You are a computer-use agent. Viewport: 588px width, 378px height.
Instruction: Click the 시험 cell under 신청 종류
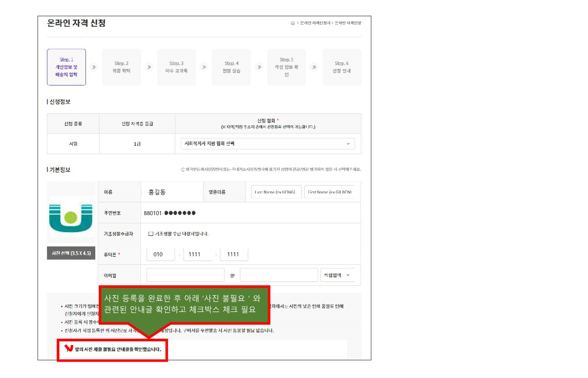point(73,144)
